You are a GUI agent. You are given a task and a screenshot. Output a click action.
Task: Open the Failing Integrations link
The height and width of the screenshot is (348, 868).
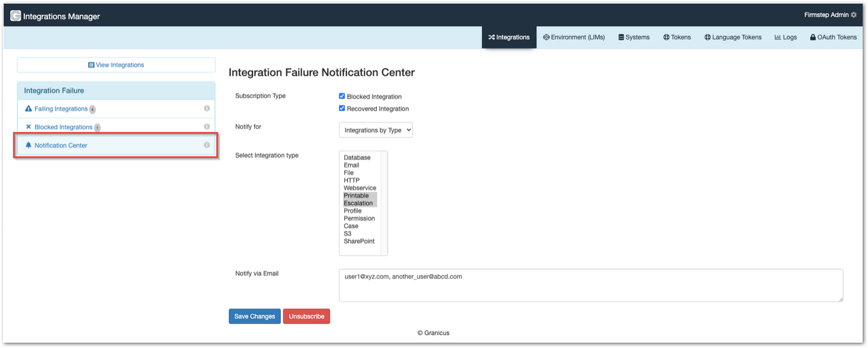(x=61, y=109)
